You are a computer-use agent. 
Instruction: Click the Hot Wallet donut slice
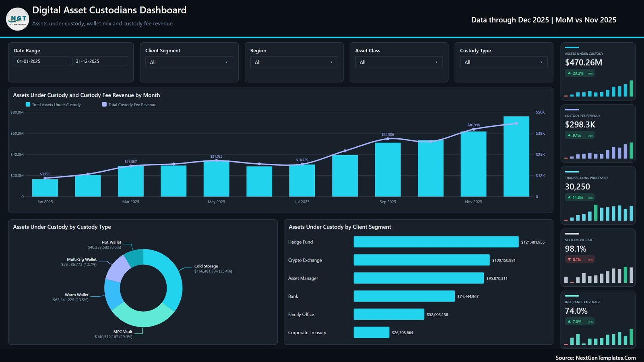tap(135, 257)
